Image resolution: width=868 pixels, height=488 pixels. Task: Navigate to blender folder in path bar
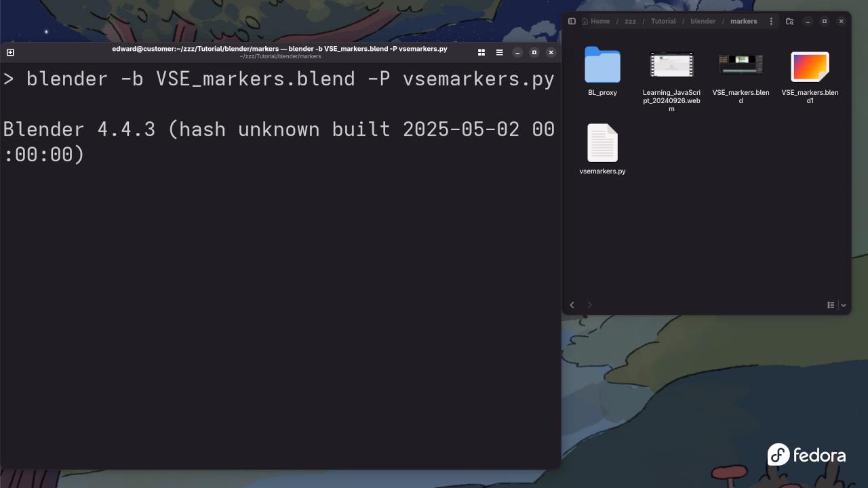[703, 21]
